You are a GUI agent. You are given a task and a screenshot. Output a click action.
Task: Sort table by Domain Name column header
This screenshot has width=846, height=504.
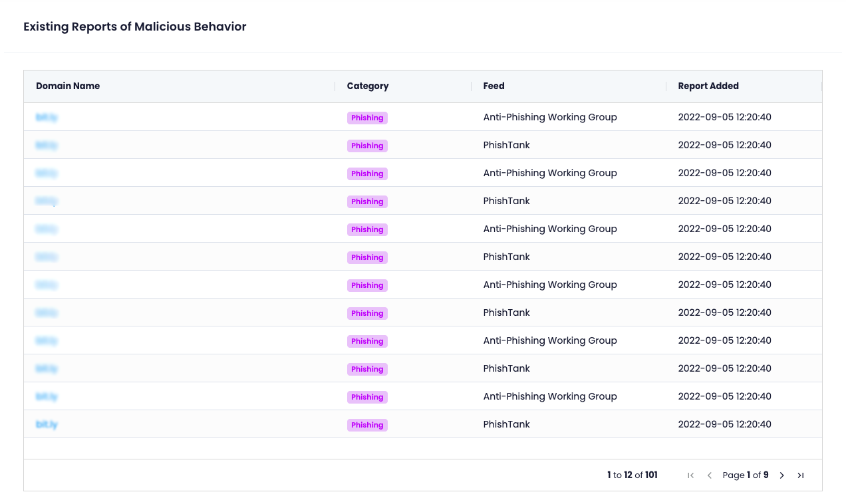pos(68,86)
